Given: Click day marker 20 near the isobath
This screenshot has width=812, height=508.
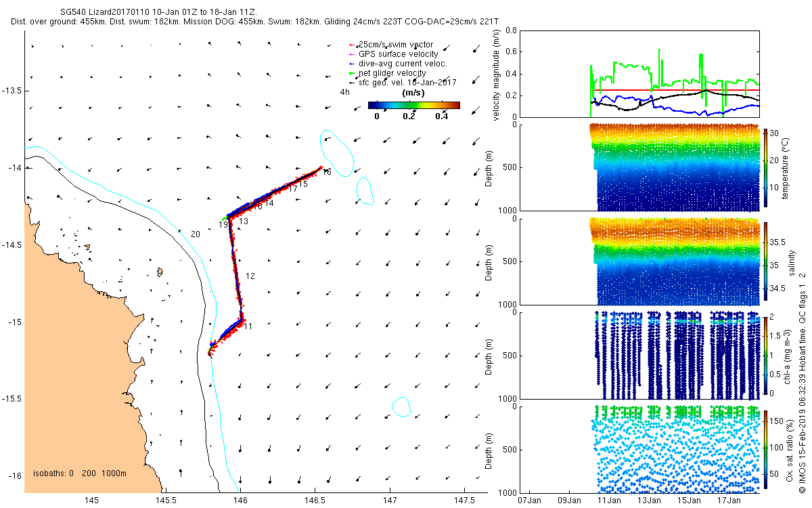Looking at the screenshot, I should coord(196,234).
